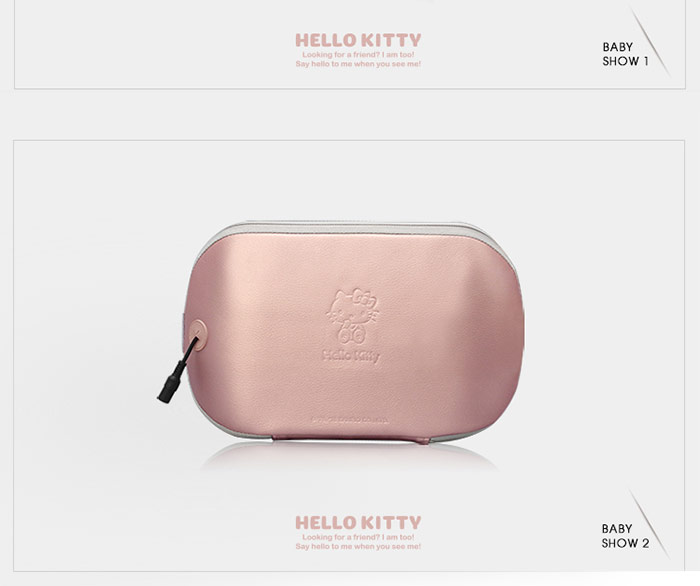
Task: Click the bottom 'Say hello to me' tagline
Action: tap(358, 546)
